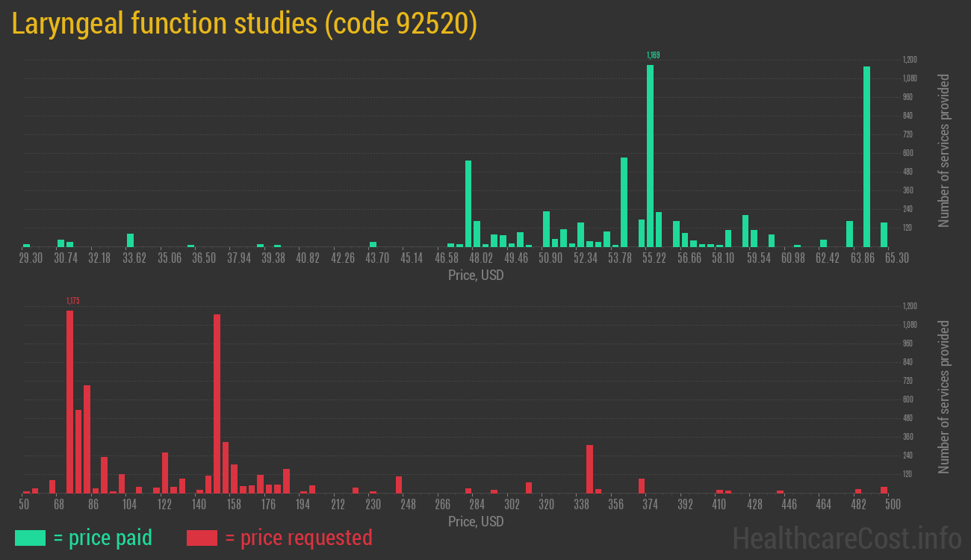Click the top chart's "Number of services provided" label

click(943, 150)
